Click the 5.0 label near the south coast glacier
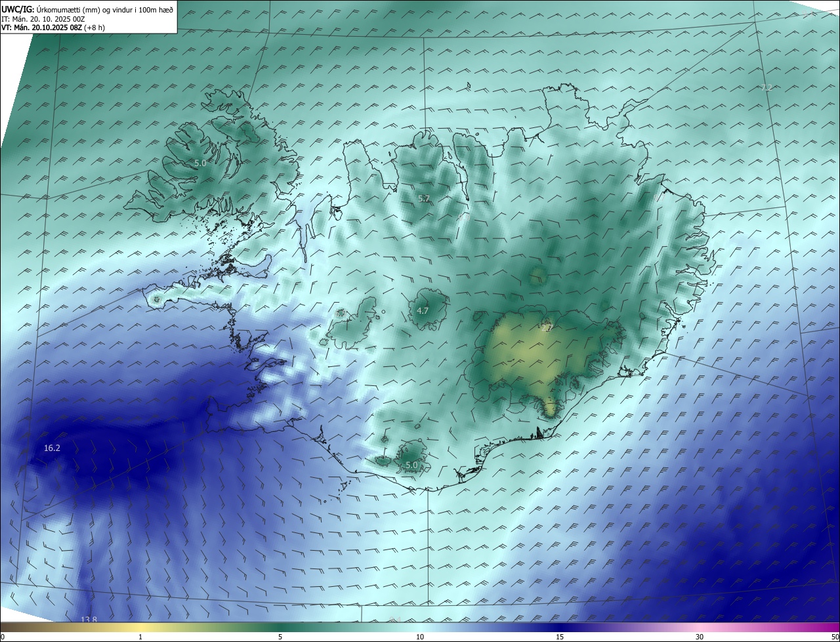The width and height of the screenshot is (840, 642). click(x=411, y=465)
